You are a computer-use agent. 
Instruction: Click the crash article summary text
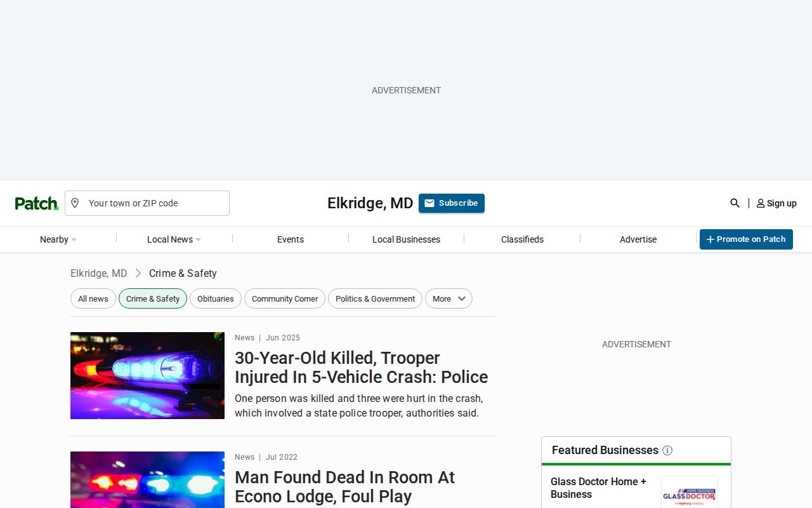click(359, 406)
